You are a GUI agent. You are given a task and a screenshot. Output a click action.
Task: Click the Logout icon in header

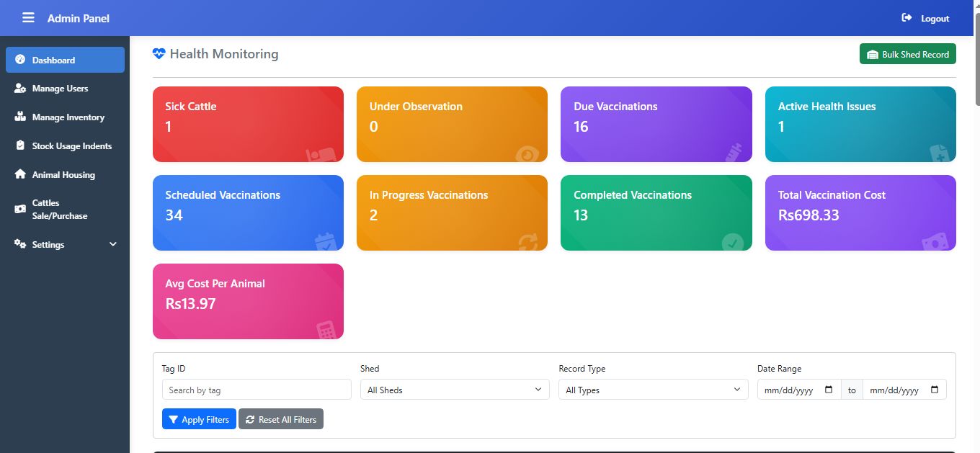906,18
